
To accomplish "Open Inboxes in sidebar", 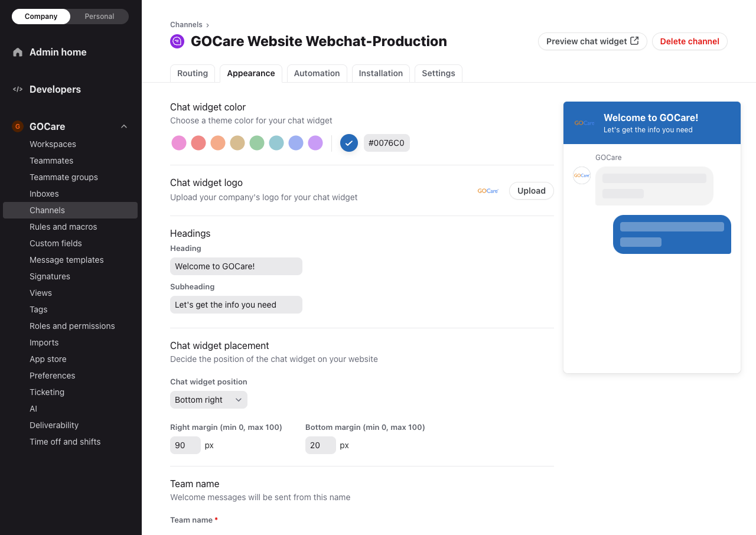I will tap(70, 194).
